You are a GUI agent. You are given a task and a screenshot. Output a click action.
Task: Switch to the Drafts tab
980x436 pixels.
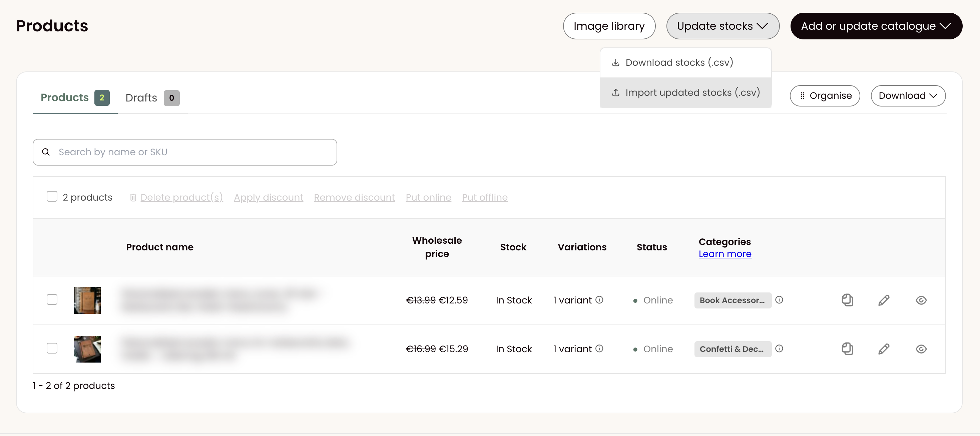[x=152, y=98]
